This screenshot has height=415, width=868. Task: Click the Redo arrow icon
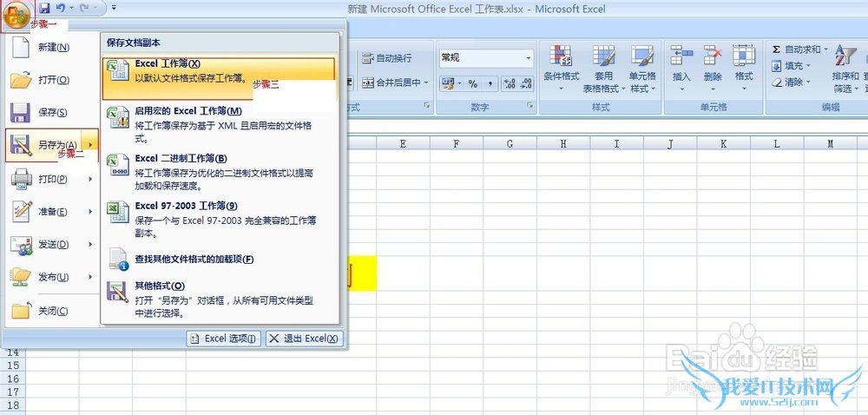(85, 9)
